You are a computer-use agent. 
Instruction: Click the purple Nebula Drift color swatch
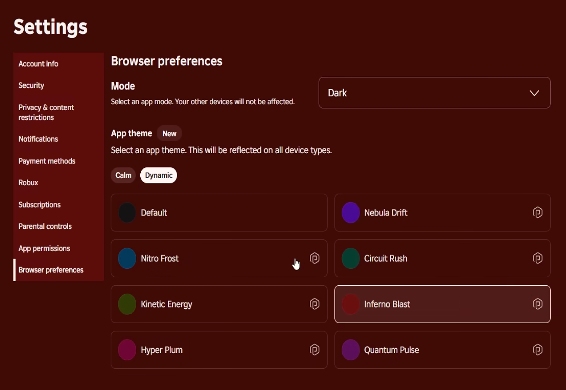(351, 213)
